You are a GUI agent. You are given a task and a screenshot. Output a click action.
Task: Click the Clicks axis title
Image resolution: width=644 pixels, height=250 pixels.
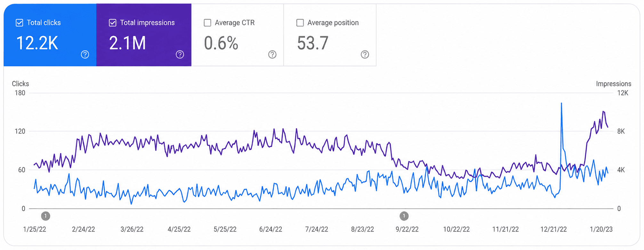pyautogui.click(x=20, y=84)
